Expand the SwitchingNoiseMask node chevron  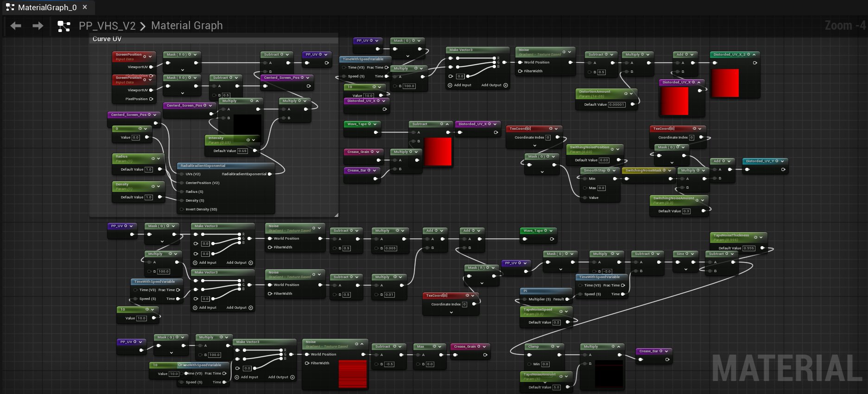coord(670,171)
